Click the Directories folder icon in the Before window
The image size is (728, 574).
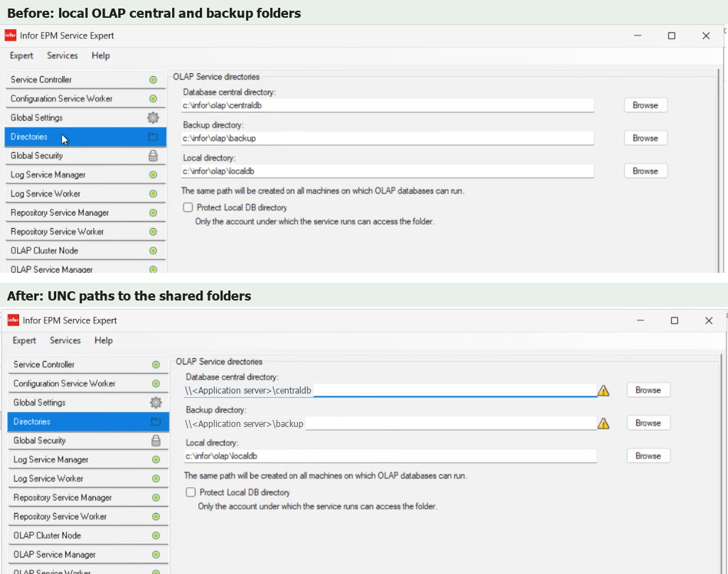click(x=153, y=137)
